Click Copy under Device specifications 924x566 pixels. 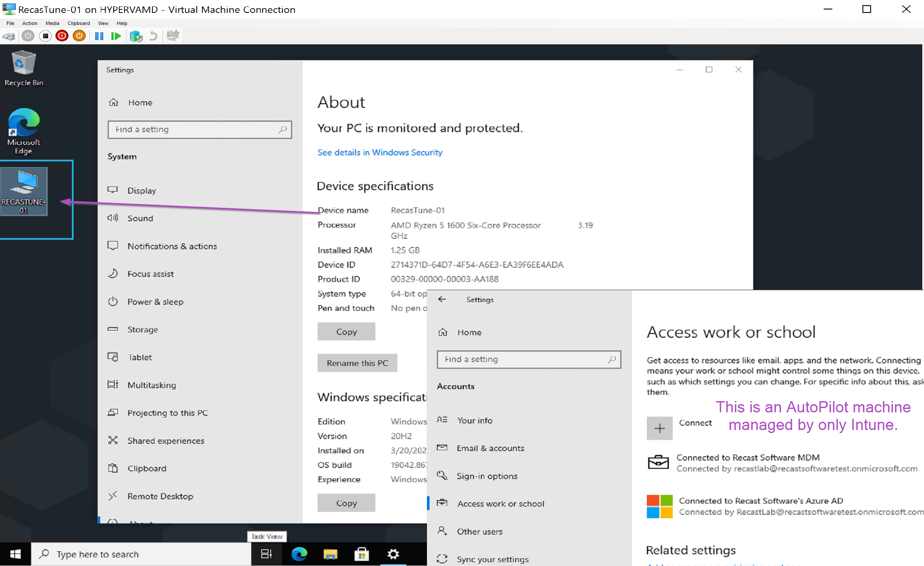(346, 332)
